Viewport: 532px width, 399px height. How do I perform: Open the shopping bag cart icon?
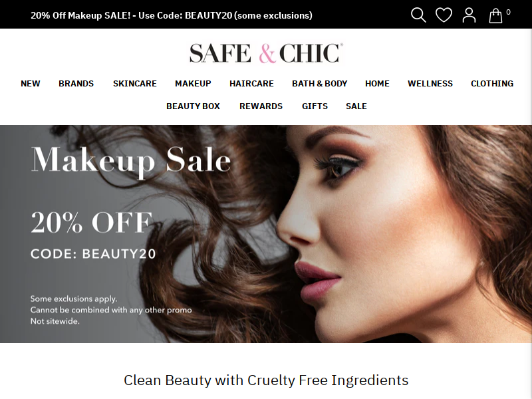[x=495, y=15]
